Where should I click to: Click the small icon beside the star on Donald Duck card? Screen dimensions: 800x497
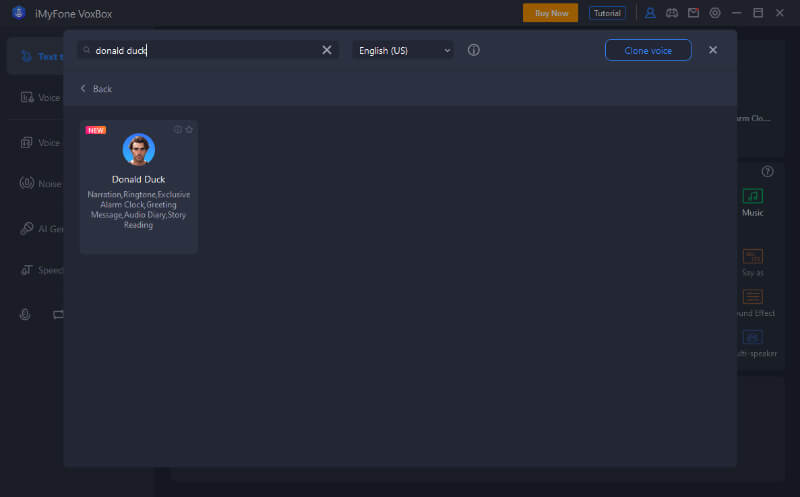(x=178, y=130)
